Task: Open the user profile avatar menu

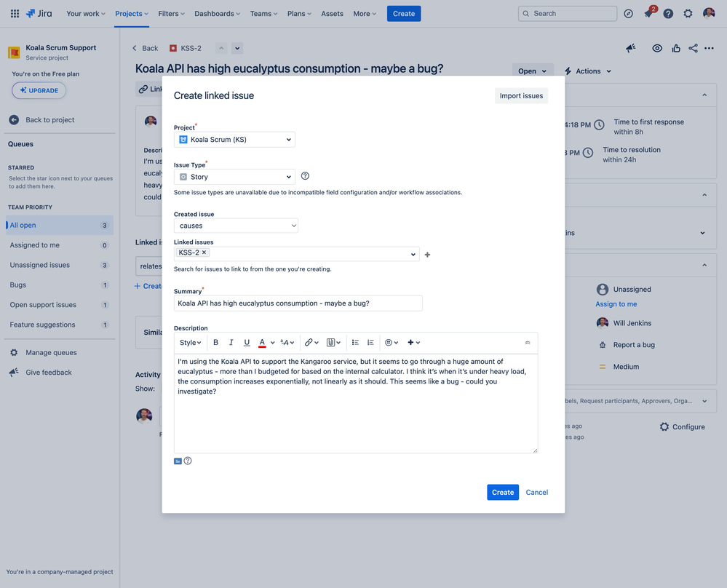Action: click(x=709, y=13)
